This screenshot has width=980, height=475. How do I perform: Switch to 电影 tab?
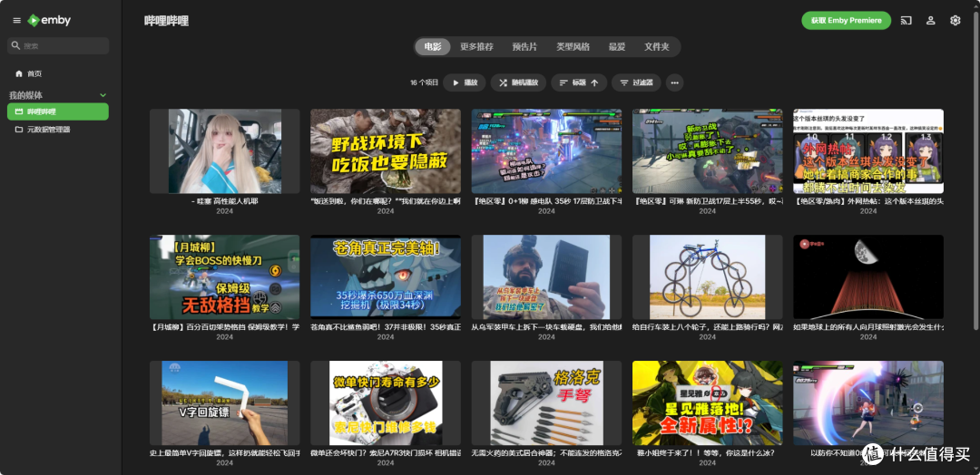433,47
